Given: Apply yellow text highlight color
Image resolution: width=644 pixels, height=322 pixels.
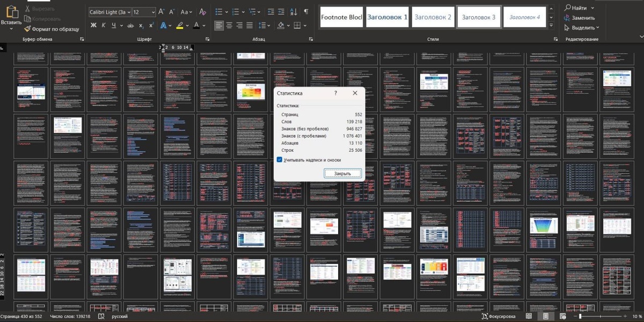Looking at the screenshot, I should [x=180, y=25].
